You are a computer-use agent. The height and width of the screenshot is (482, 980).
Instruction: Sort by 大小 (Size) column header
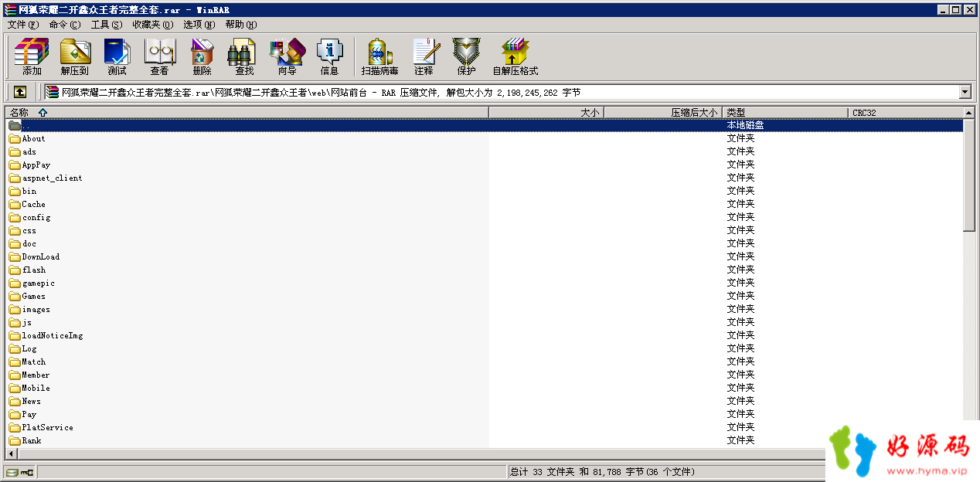point(546,113)
